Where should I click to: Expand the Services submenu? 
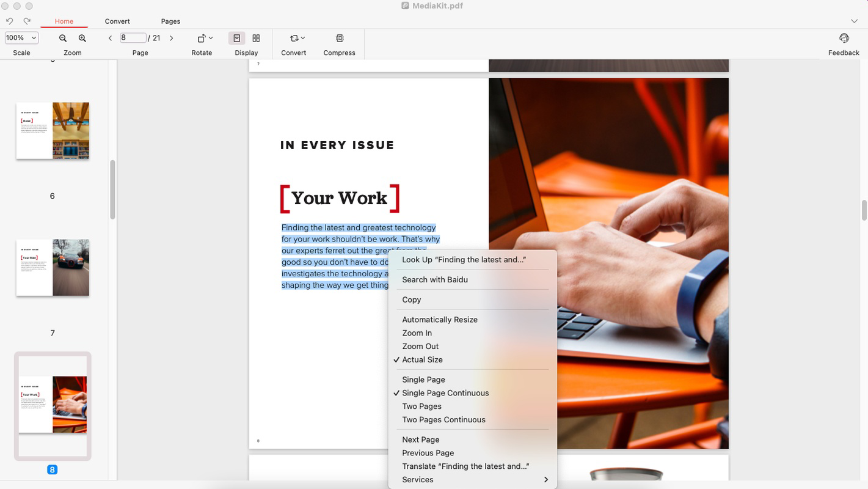coord(417,479)
